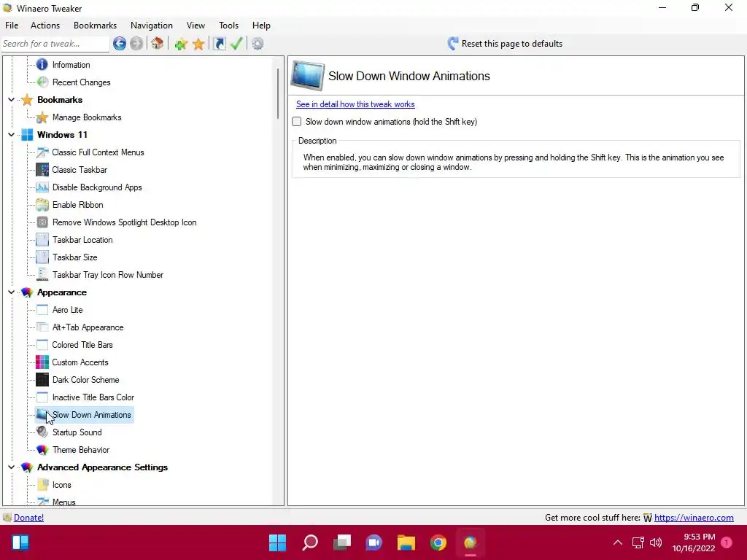Click the Remove Windows Spotlight Desktop Icon icon
The width and height of the screenshot is (747, 560).
click(x=42, y=222)
